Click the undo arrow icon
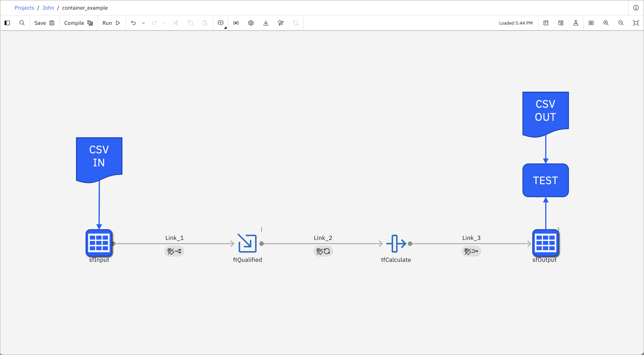The height and width of the screenshot is (355, 644). coord(133,23)
